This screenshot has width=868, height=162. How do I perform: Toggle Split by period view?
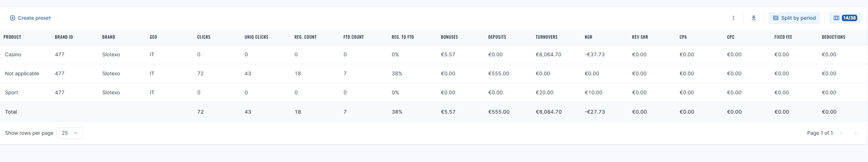(x=794, y=18)
